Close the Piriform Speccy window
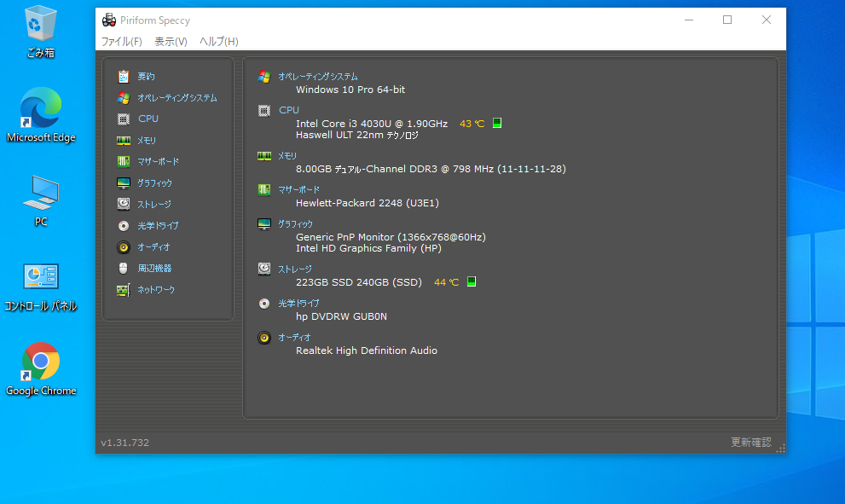The image size is (845, 504). coord(767,20)
